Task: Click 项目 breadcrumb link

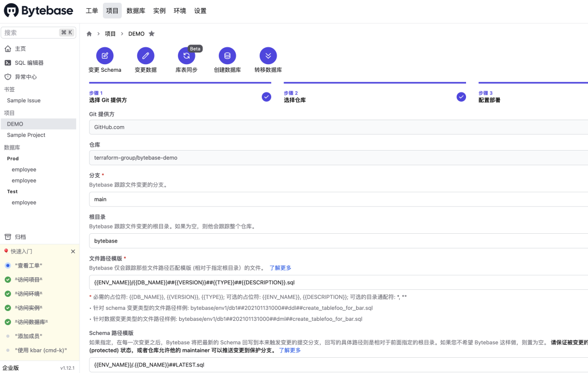Action: click(x=110, y=34)
